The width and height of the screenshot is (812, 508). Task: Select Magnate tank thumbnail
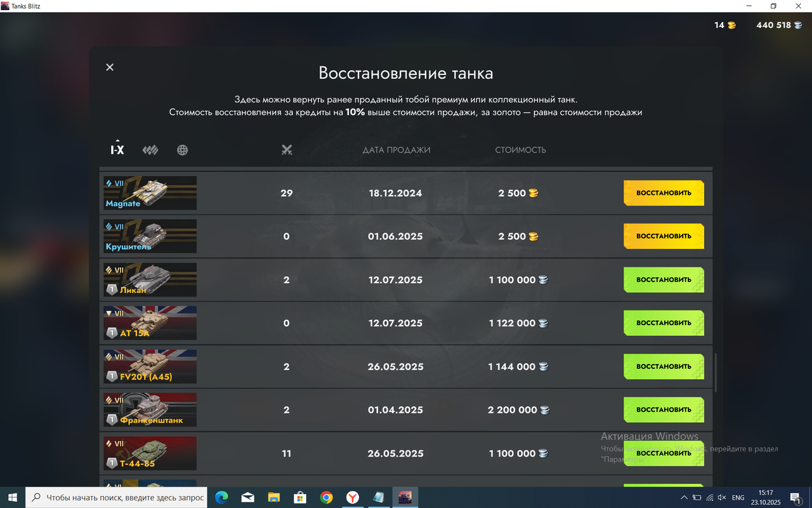(150, 193)
